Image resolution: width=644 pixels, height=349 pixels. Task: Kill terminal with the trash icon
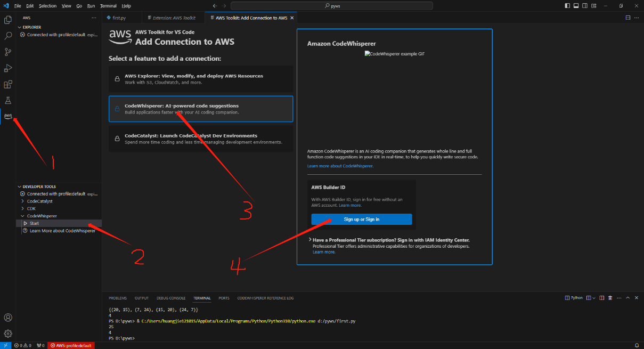click(610, 298)
